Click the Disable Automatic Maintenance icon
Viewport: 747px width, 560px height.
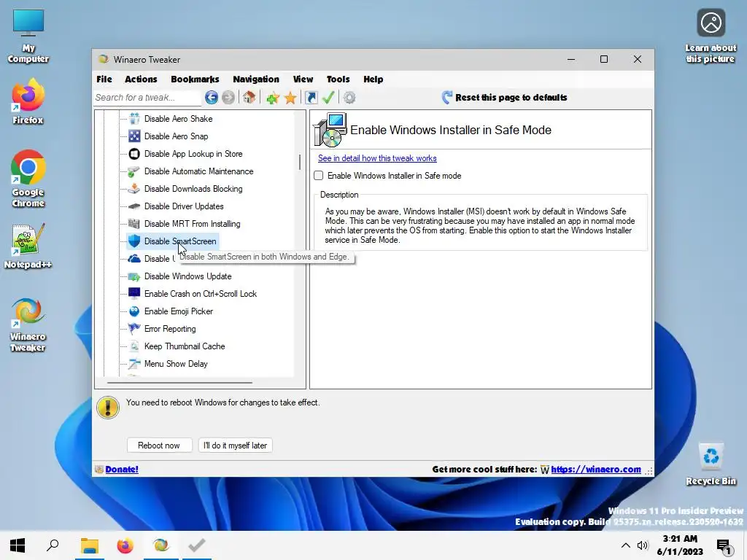pyautogui.click(x=134, y=171)
